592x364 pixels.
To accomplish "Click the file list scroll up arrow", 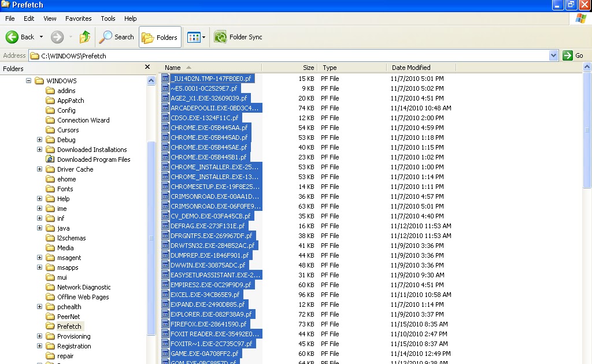I will pyautogui.click(x=587, y=67).
